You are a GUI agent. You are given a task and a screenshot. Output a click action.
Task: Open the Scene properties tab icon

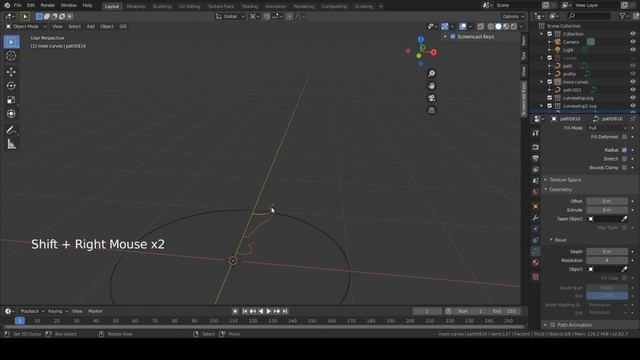click(536, 180)
